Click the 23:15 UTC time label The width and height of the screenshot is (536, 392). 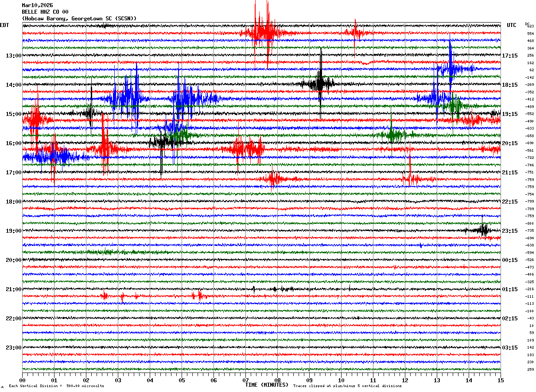click(x=510, y=231)
